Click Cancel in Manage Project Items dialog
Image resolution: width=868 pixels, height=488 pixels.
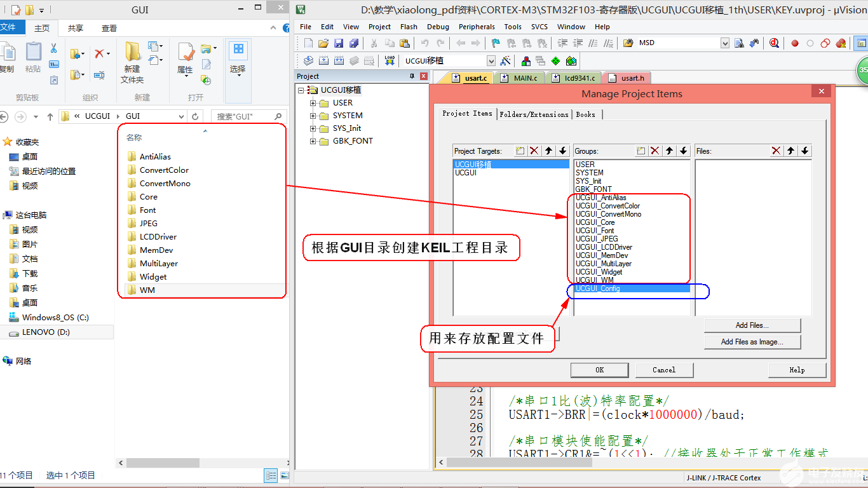664,370
